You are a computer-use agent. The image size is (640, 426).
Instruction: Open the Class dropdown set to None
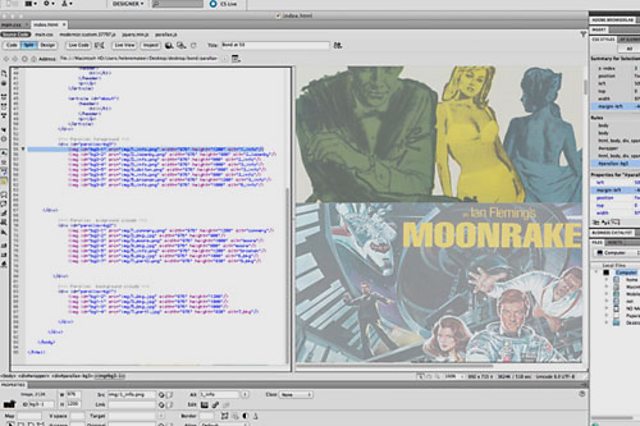coord(296,395)
